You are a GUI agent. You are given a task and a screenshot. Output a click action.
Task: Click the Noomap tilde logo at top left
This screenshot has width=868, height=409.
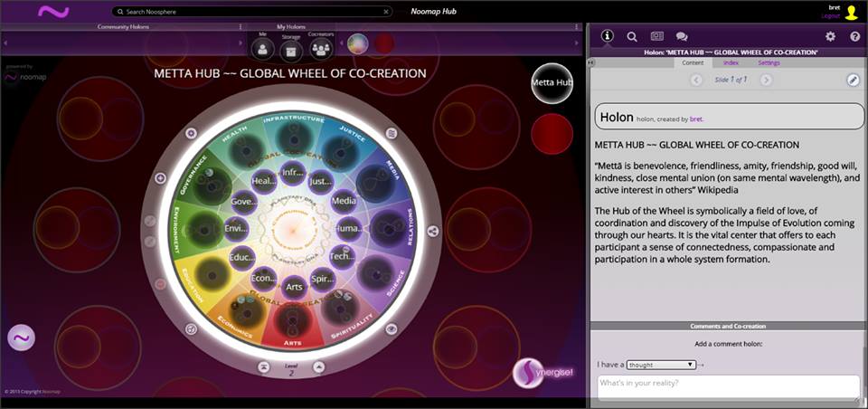point(53,12)
